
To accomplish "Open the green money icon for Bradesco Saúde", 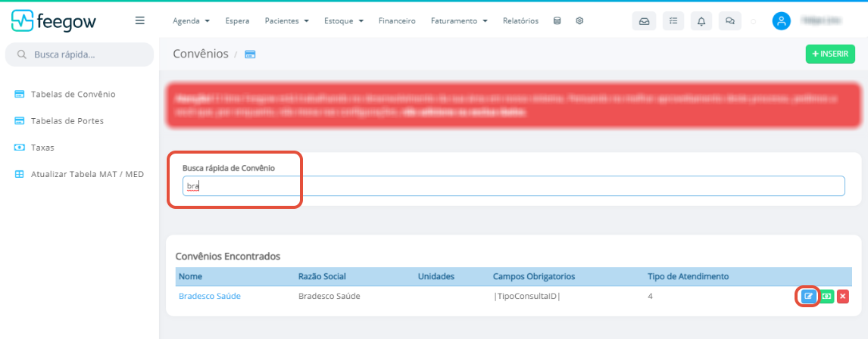I will 826,297.
